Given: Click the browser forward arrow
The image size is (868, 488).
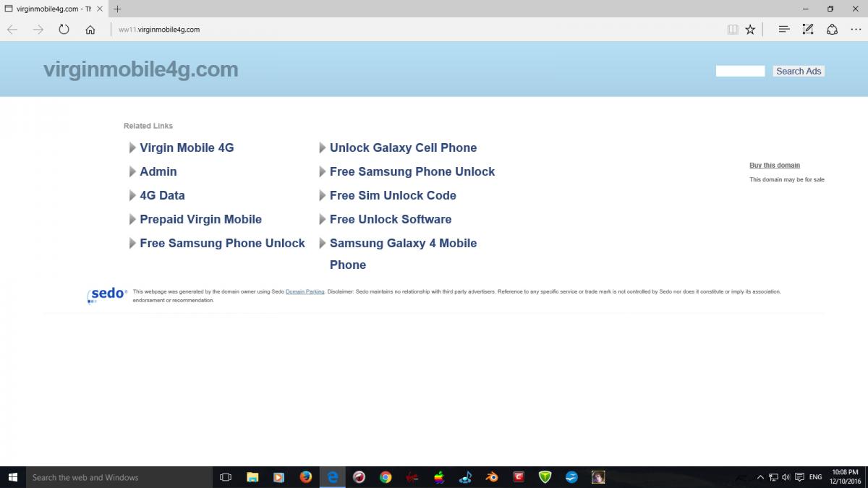Looking at the screenshot, I should tap(38, 30).
